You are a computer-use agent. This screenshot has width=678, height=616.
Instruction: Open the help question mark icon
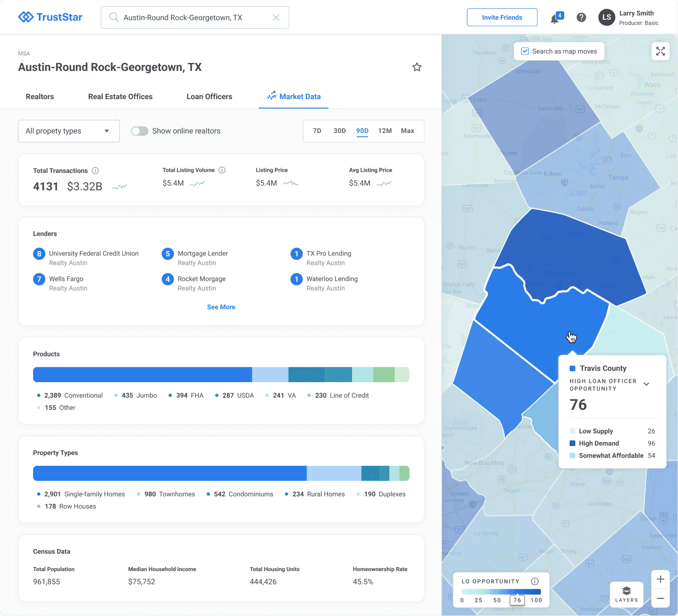coord(582,17)
